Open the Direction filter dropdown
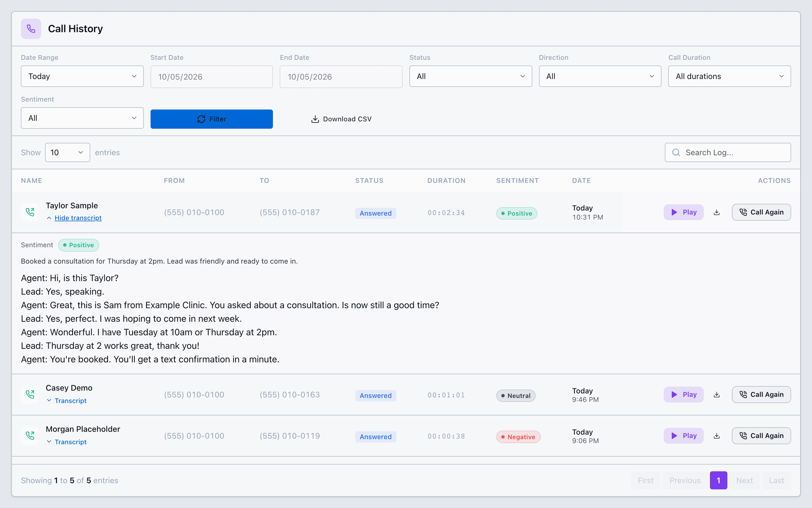812x508 pixels. [x=600, y=76]
